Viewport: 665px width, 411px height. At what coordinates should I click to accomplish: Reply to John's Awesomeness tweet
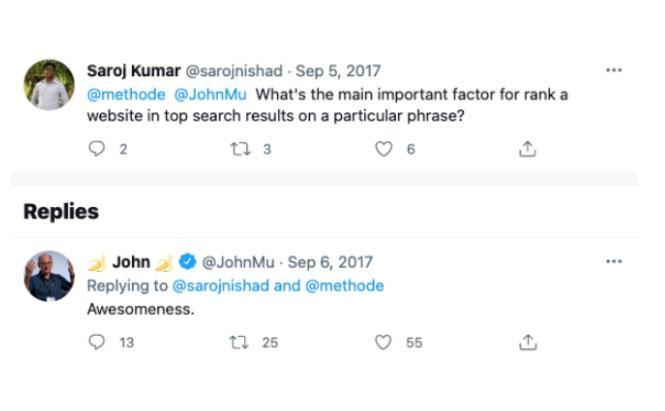(x=97, y=342)
